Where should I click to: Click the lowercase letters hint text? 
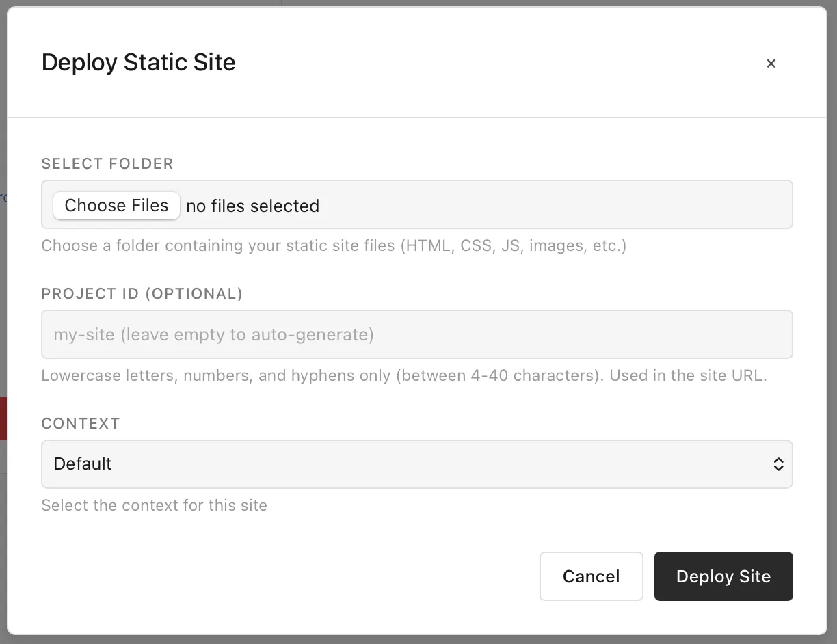(404, 375)
